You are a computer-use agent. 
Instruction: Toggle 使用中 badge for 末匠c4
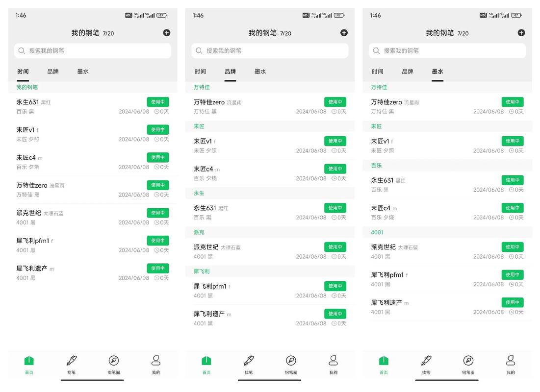tap(158, 157)
